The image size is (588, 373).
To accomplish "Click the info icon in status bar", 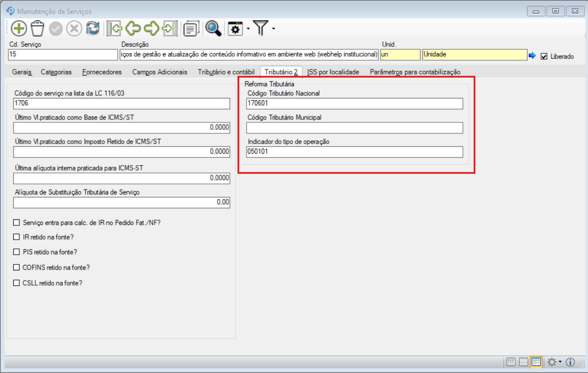I will (x=570, y=362).
